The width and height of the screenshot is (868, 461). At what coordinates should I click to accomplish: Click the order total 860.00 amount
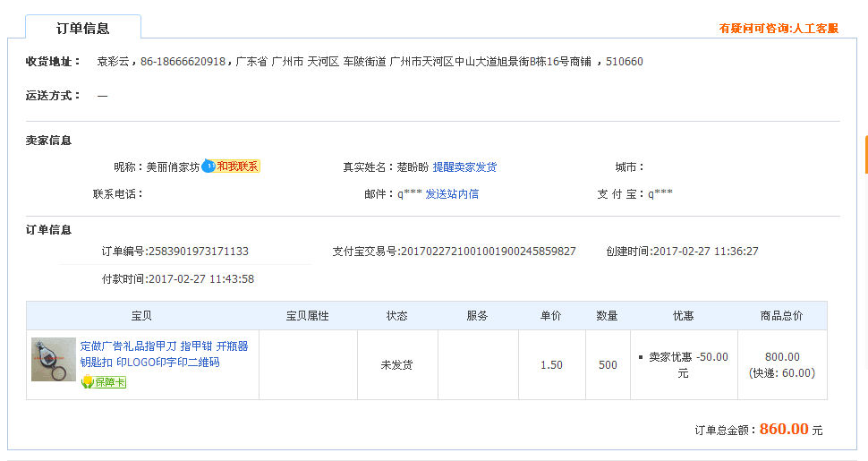tap(784, 430)
